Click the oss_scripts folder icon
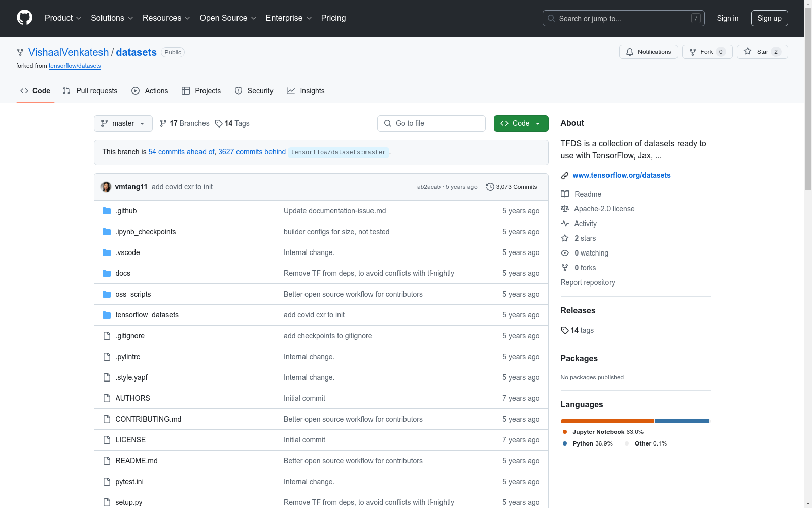The image size is (812, 508). (107, 294)
